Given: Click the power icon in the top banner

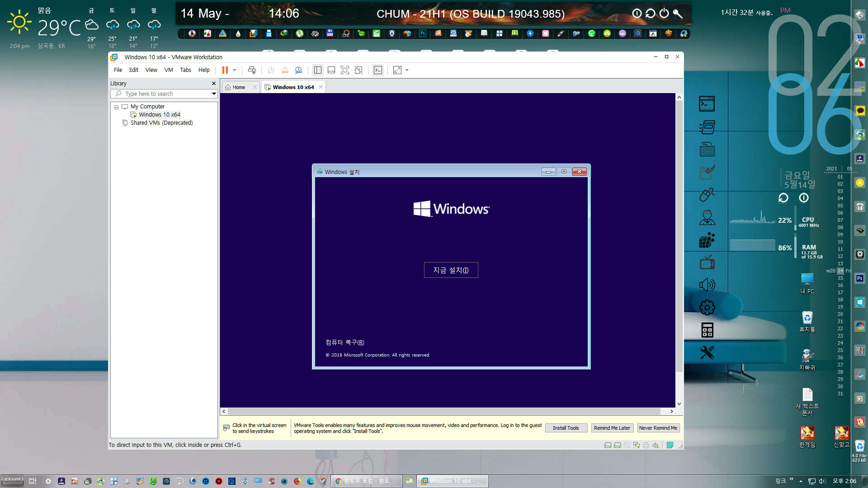Looking at the screenshot, I should pos(664,14).
